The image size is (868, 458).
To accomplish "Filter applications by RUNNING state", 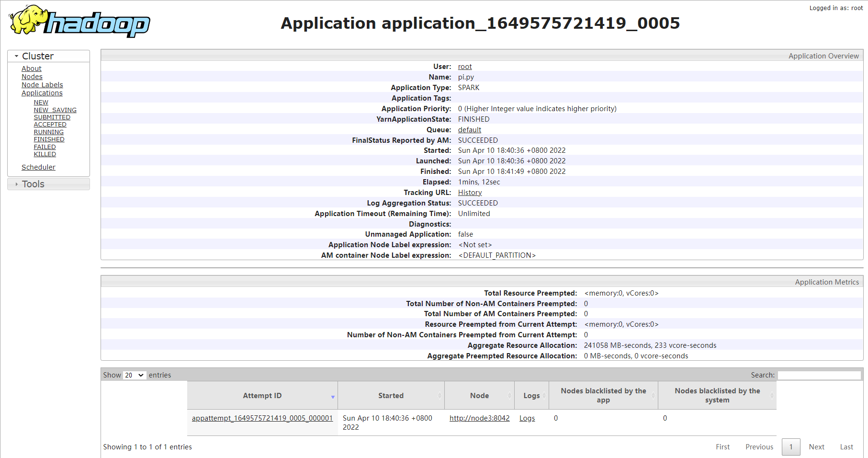I will click(49, 132).
